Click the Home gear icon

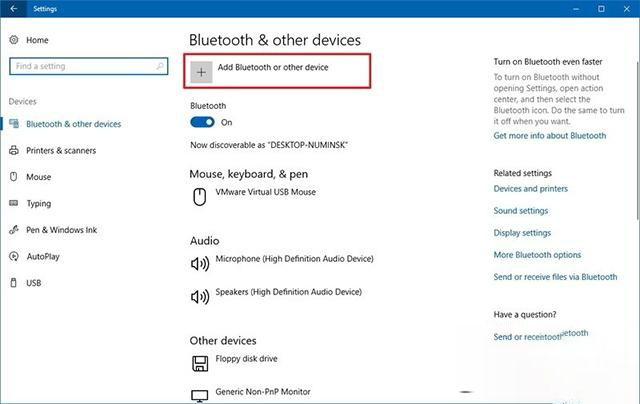pyautogui.click(x=14, y=40)
